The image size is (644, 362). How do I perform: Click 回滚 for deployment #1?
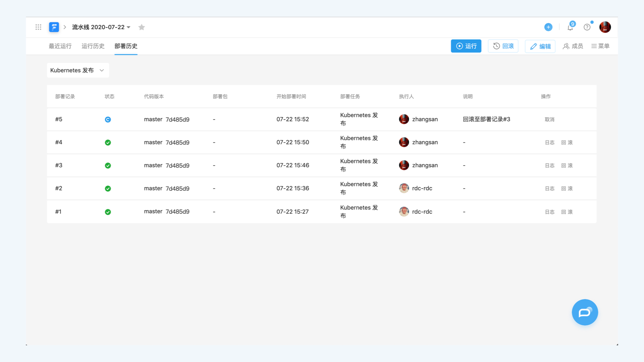(x=567, y=212)
